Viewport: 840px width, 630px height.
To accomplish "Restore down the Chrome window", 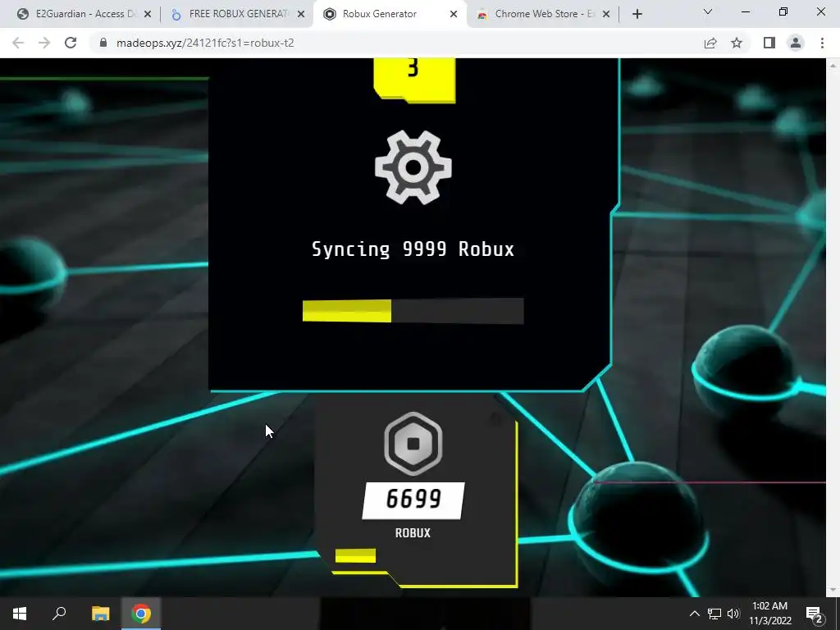I will click(x=783, y=11).
